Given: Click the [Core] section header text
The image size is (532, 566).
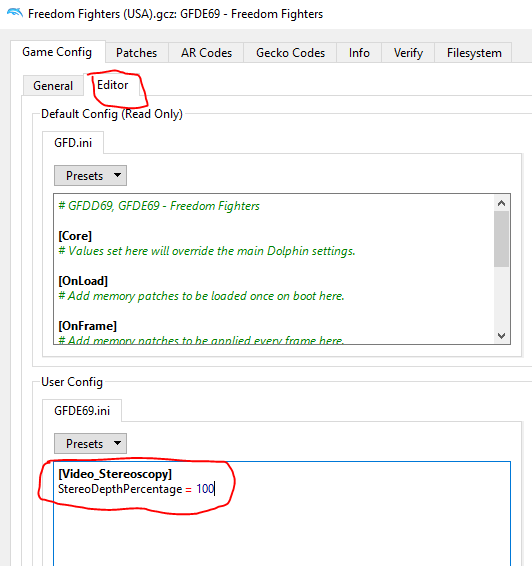Looking at the screenshot, I should pyautogui.click(x=75, y=236).
